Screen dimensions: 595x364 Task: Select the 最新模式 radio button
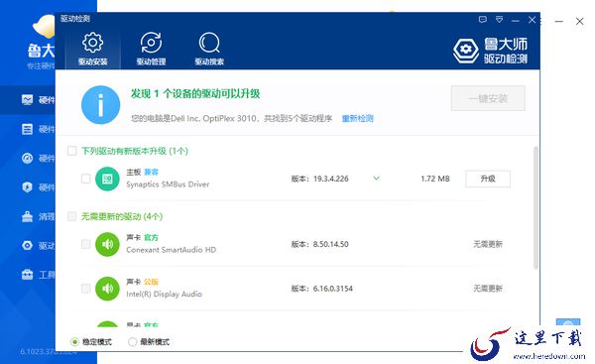click(133, 342)
